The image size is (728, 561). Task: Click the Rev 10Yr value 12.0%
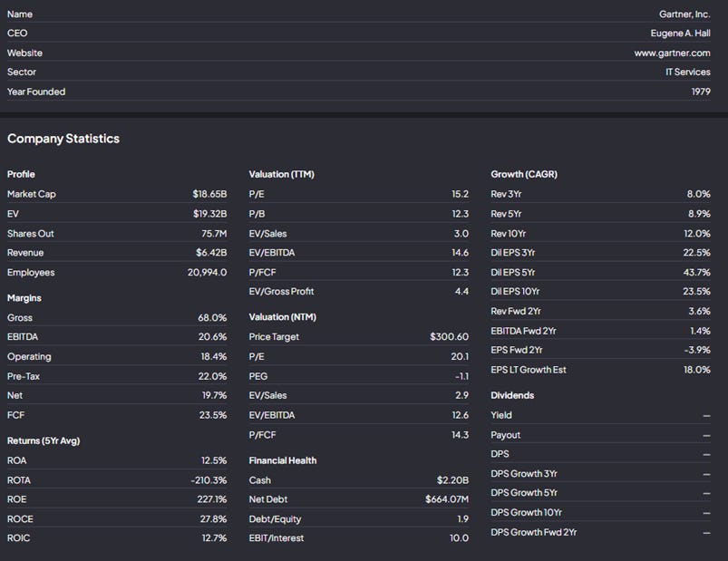[x=697, y=234]
